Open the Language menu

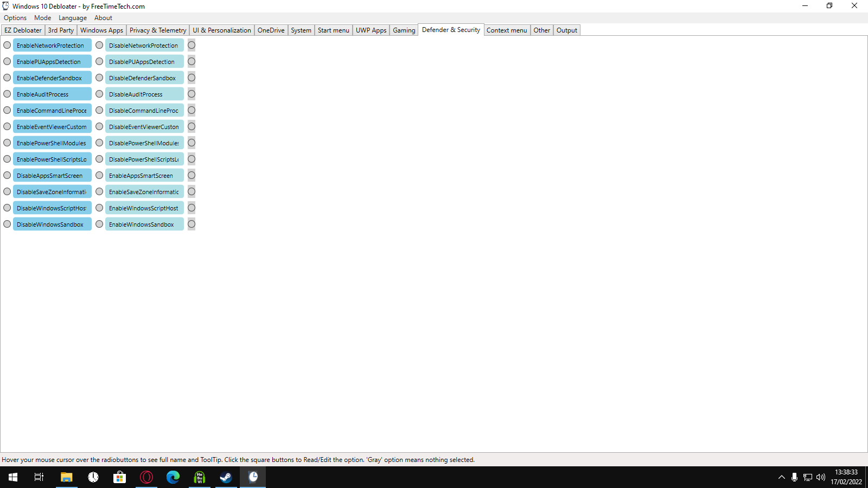pos(73,18)
